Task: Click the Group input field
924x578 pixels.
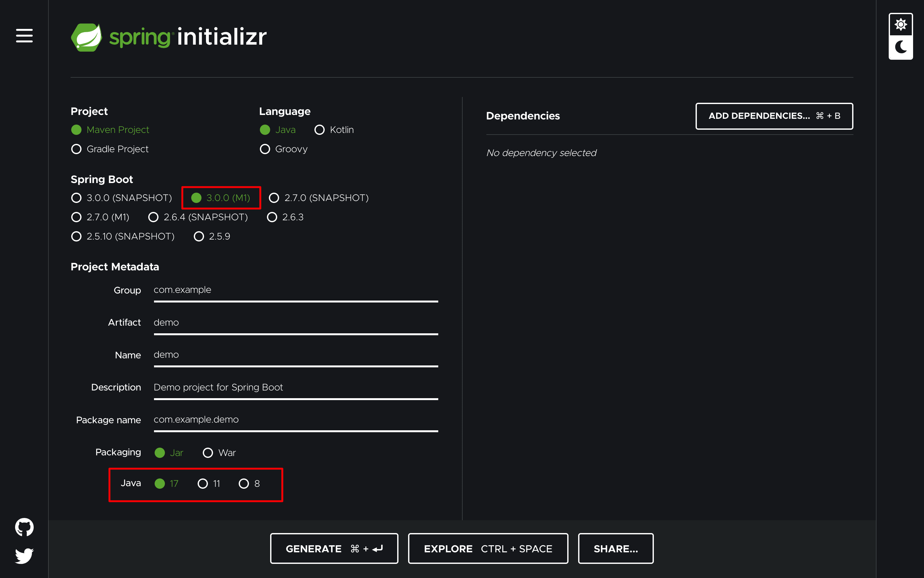Action: click(296, 290)
